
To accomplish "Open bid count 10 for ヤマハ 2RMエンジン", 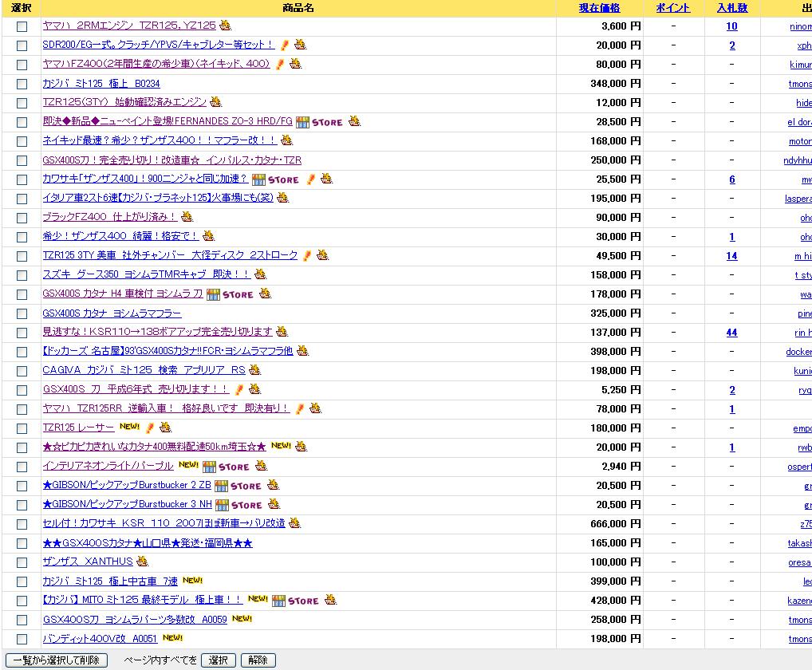I will (x=731, y=26).
